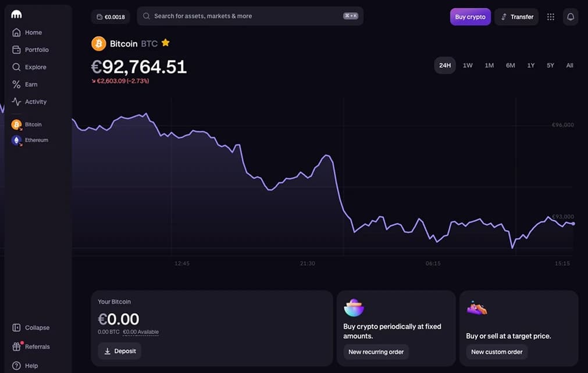Click the 06:15 time axis label
The image size is (588, 373).
click(433, 263)
